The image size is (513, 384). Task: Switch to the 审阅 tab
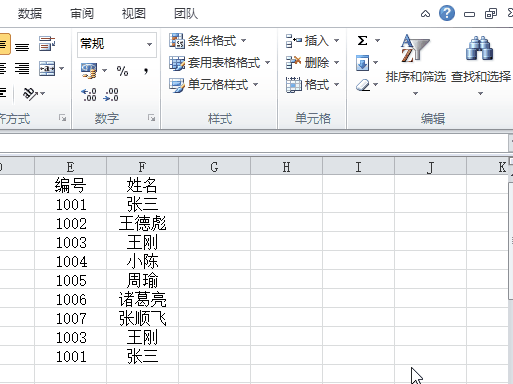[x=82, y=14]
